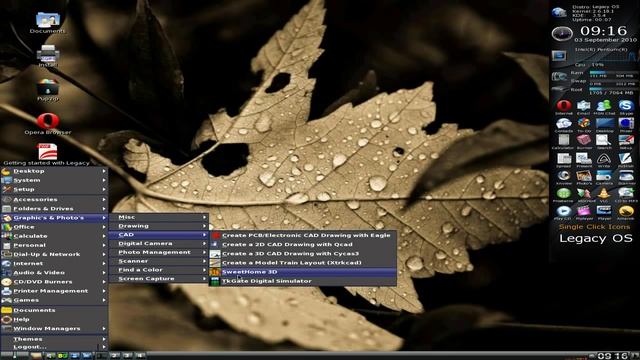Expand the Folders & Drives submenu arrow

pos(104,209)
